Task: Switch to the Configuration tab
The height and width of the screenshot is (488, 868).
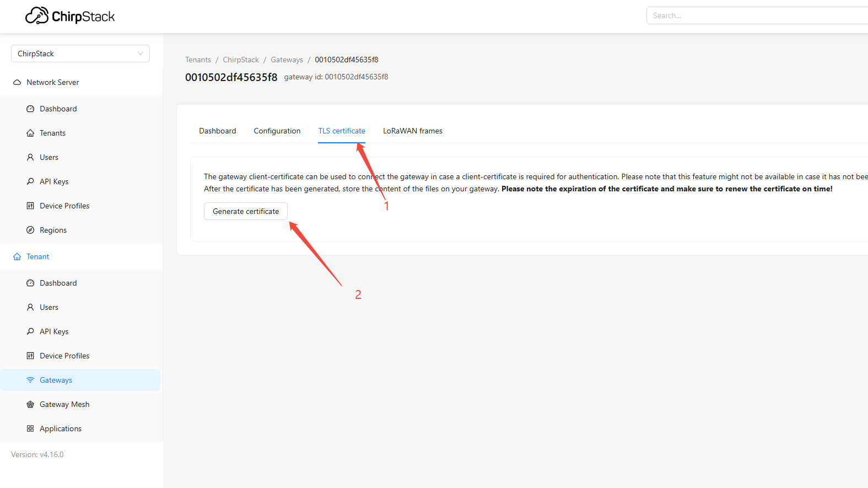Action: click(277, 131)
